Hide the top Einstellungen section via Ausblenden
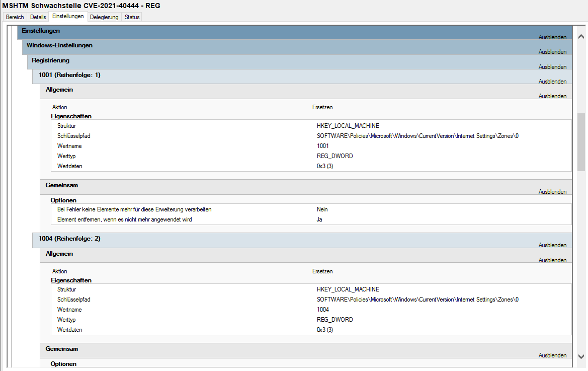 tap(552, 37)
